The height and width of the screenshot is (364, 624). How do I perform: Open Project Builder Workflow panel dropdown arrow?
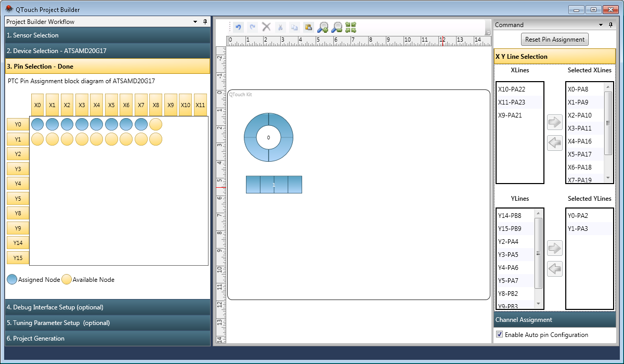tap(196, 22)
